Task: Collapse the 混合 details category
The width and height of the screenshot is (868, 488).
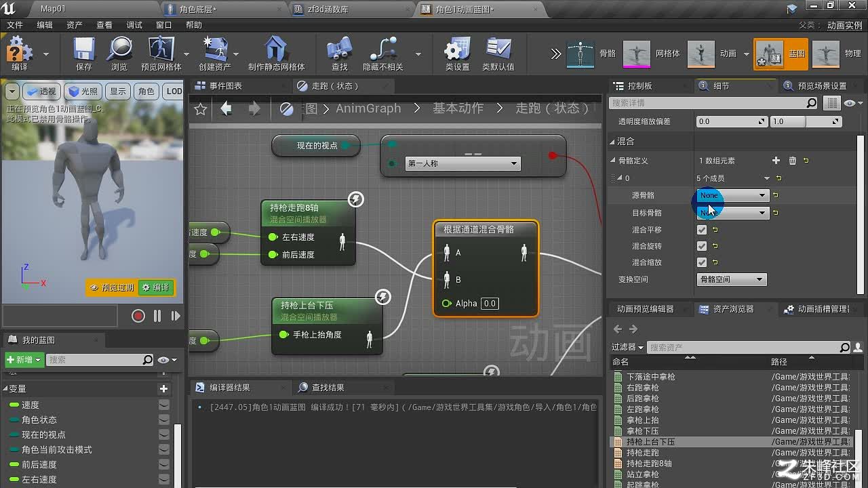Action: click(612, 142)
